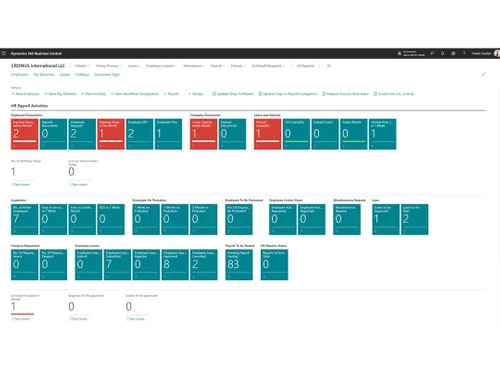
Task: Click CRONUS International LLC company name
Action: [x=38, y=66]
